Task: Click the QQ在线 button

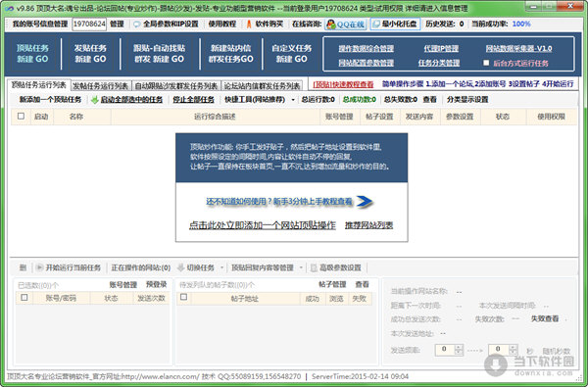Action: tap(345, 24)
